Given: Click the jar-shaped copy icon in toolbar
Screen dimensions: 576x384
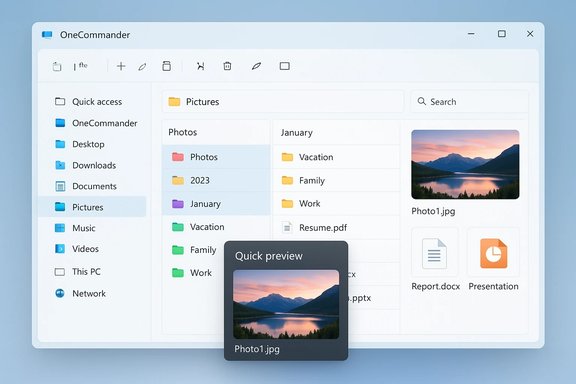Looking at the screenshot, I should point(166,66).
